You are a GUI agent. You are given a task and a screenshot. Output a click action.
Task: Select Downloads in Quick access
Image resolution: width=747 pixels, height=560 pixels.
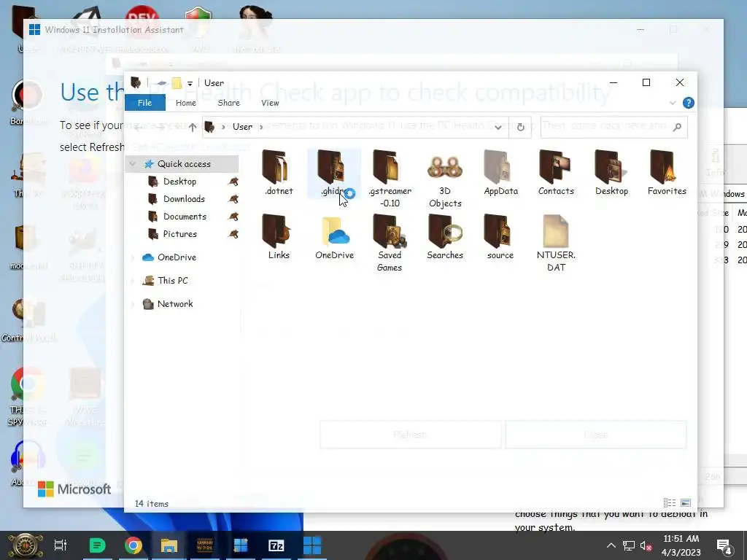click(x=184, y=199)
